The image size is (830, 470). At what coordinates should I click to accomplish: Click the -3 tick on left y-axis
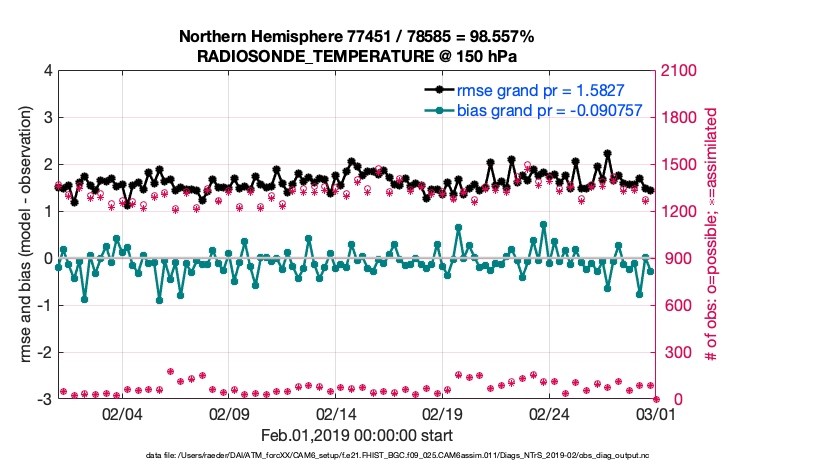click(x=45, y=399)
